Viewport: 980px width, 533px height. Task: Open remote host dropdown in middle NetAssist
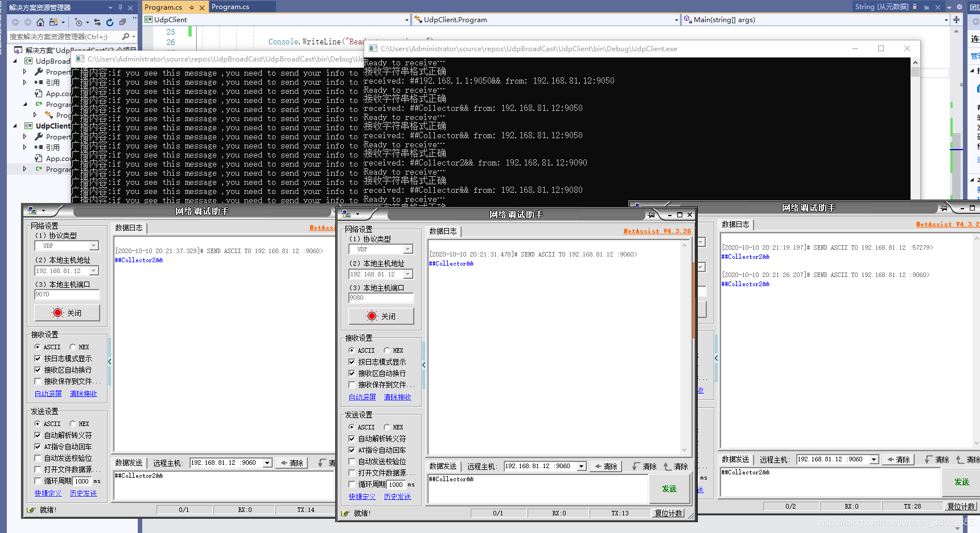pyautogui.click(x=582, y=466)
